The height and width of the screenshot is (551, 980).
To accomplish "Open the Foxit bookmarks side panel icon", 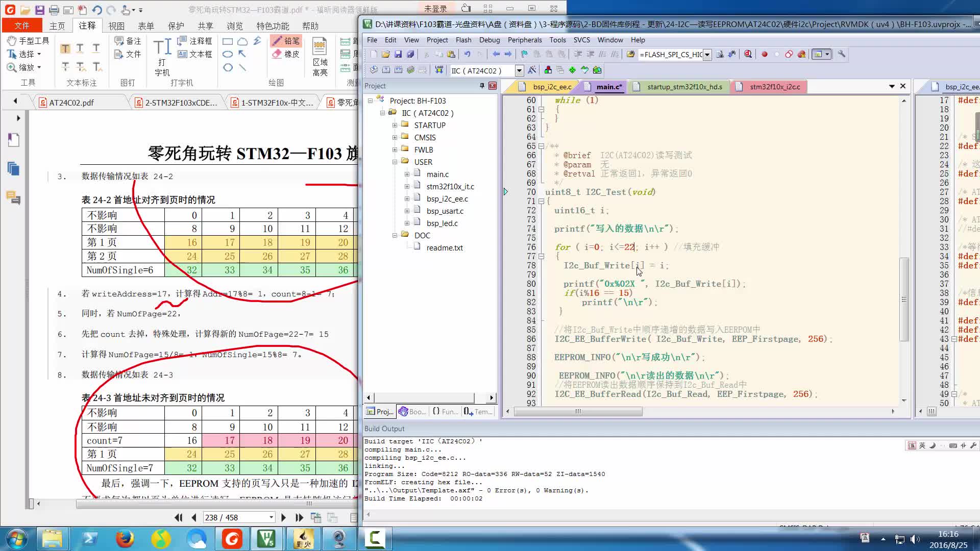I will click(14, 139).
